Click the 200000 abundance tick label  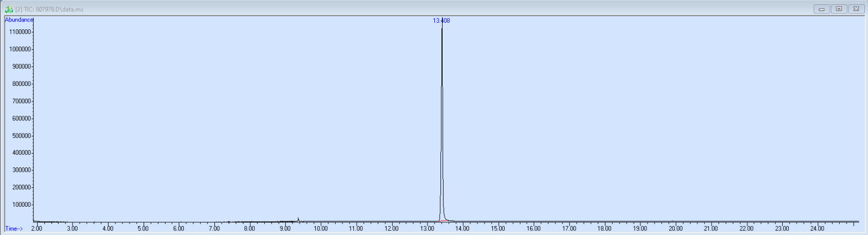tap(22, 187)
